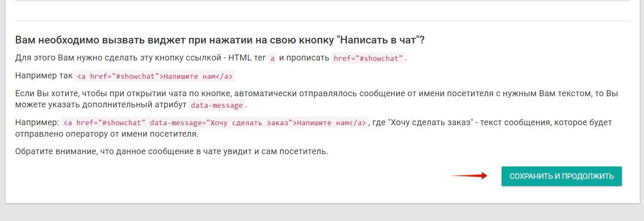
Task: Click the code snippet href="#showchat"
Action: click(x=369, y=58)
